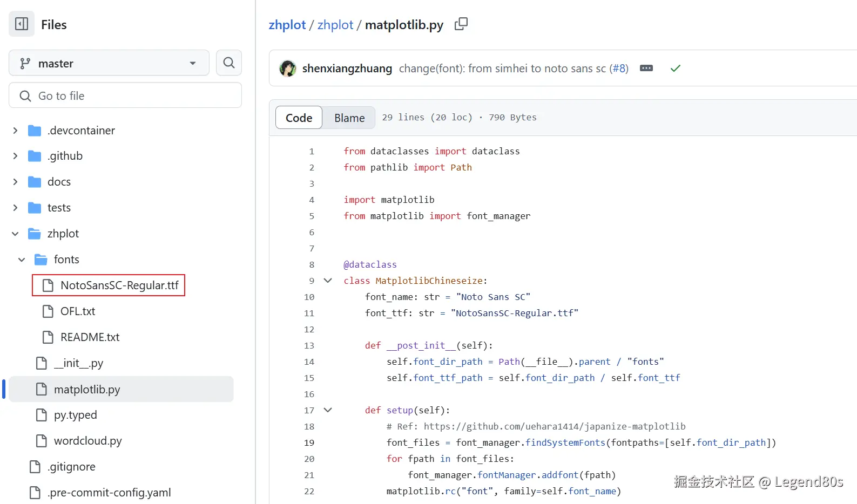Expand the tests folder chevron
This screenshot has width=857, height=504.
pyautogui.click(x=15, y=208)
